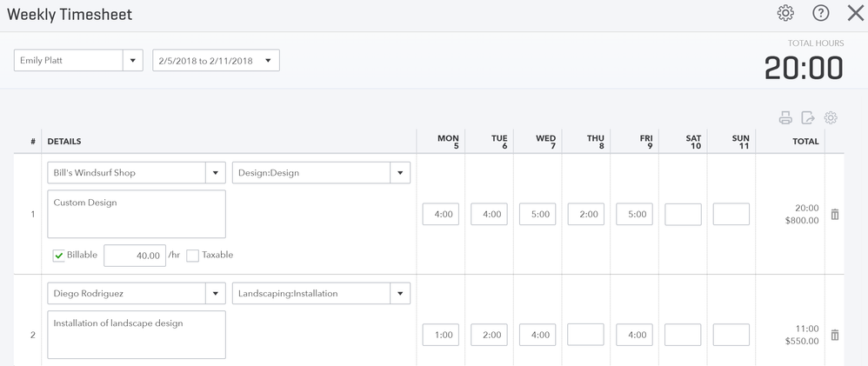Click row 1 empty Sunday hours field
Screen dimensions: 868x366
click(x=731, y=214)
